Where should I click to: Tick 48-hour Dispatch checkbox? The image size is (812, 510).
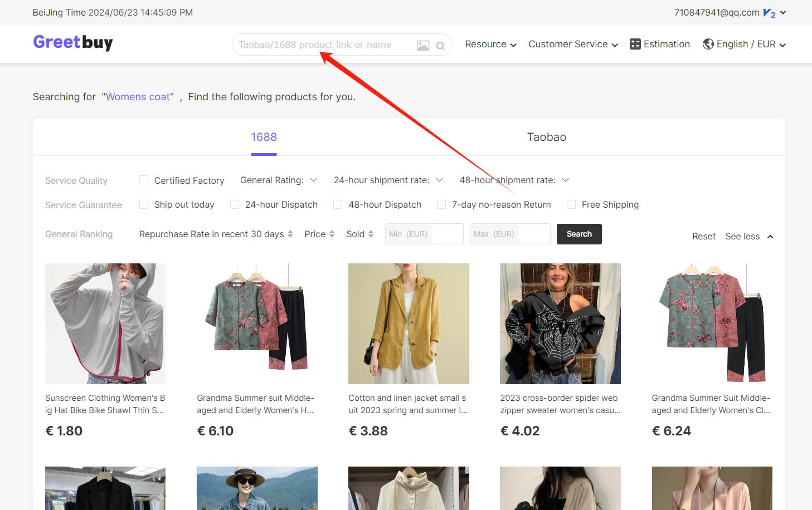click(x=338, y=204)
